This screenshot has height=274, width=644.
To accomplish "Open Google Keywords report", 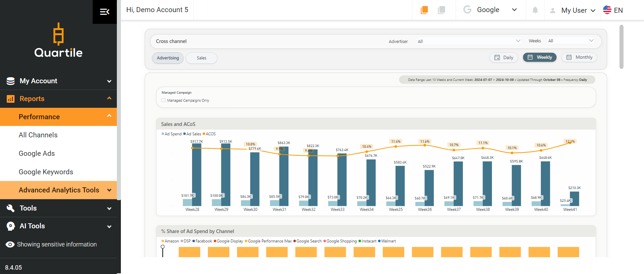I will (x=46, y=172).
